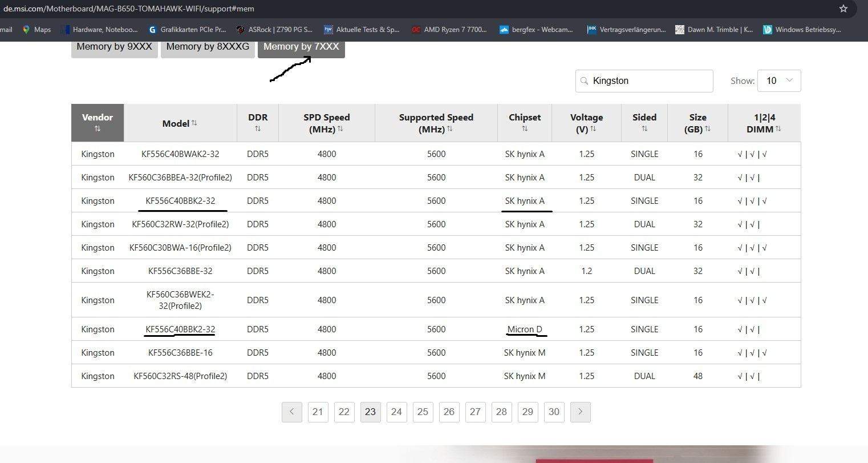Image resolution: width=868 pixels, height=463 pixels.
Task: Click SK hynix M in KF556C36BBE-16 row
Action: (525, 353)
